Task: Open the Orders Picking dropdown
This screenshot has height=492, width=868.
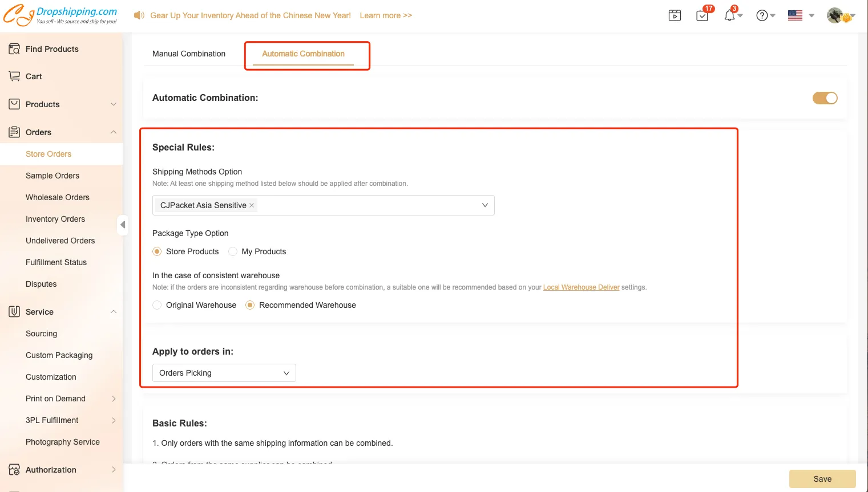Action: click(224, 373)
